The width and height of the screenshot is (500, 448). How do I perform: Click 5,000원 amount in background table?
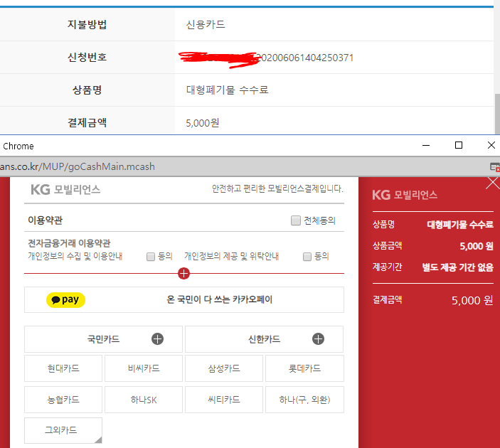coord(203,123)
